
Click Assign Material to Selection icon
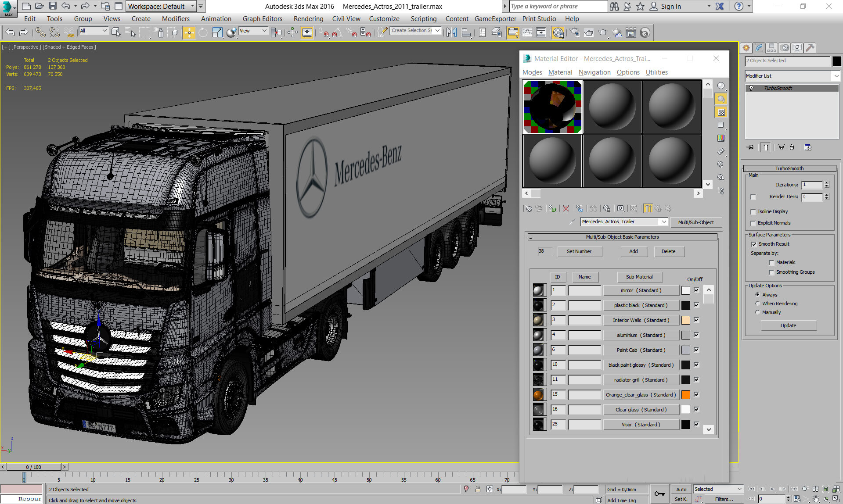552,209
